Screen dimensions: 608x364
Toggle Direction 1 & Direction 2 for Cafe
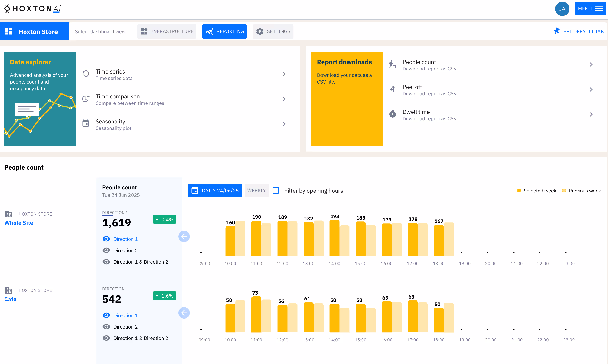point(106,338)
